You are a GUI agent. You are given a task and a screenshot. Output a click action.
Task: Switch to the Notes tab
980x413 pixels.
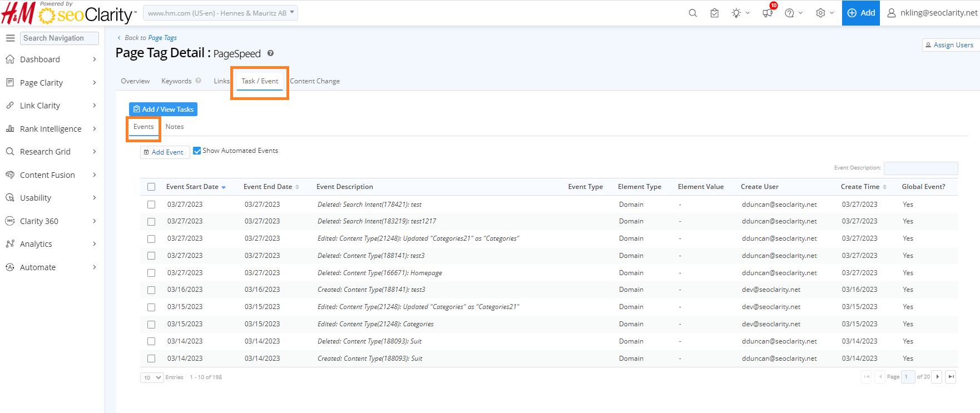[175, 127]
